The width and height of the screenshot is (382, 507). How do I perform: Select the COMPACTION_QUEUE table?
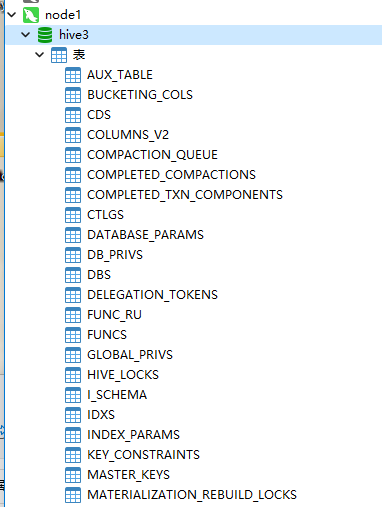pyautogui.click(x=152, y=155)
